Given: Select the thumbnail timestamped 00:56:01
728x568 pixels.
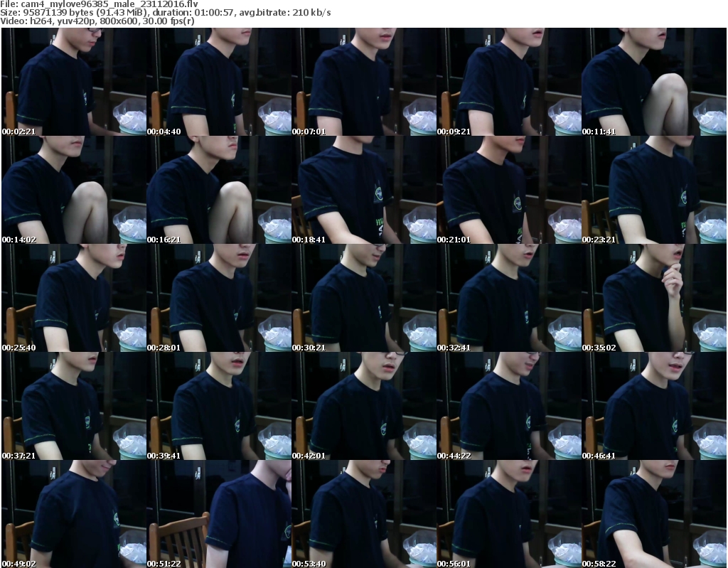Looking at the screenshot, I should (x=509, y=514).
